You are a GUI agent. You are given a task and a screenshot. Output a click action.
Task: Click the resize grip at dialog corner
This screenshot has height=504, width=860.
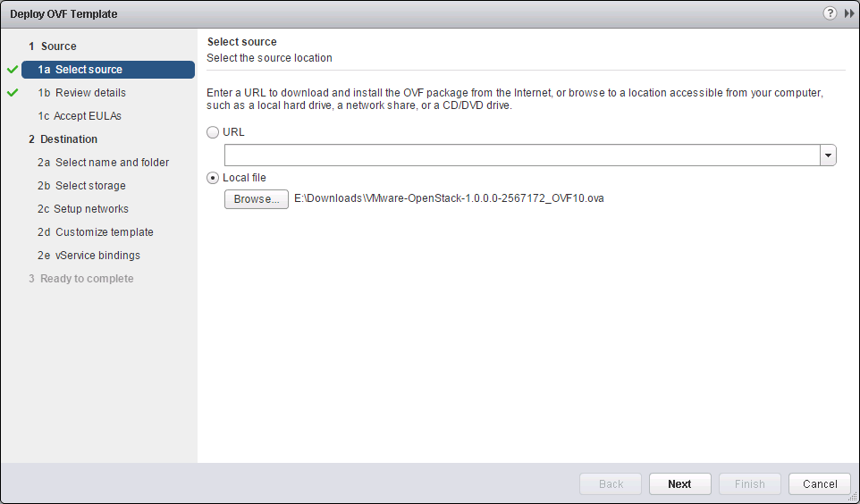pos(852,496)
